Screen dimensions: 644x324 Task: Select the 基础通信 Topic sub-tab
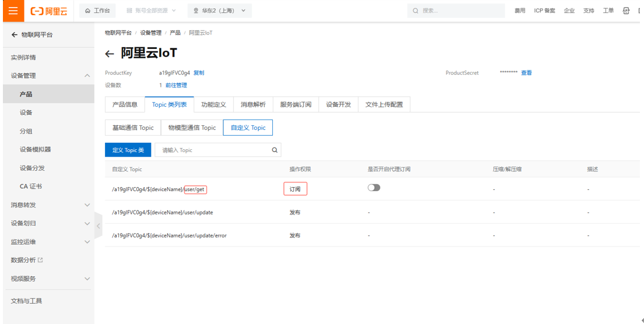point(133,128)
